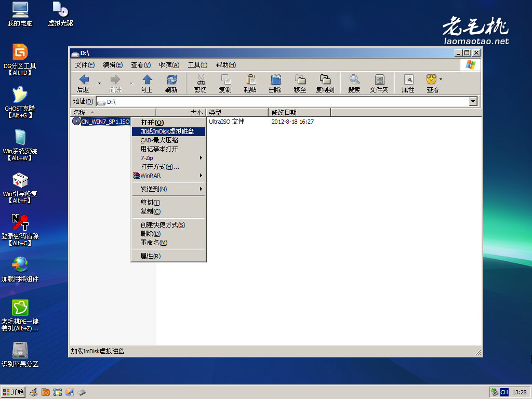Open the 查看(V) menu
The image size is (532, 399).
tap(141, 65)
